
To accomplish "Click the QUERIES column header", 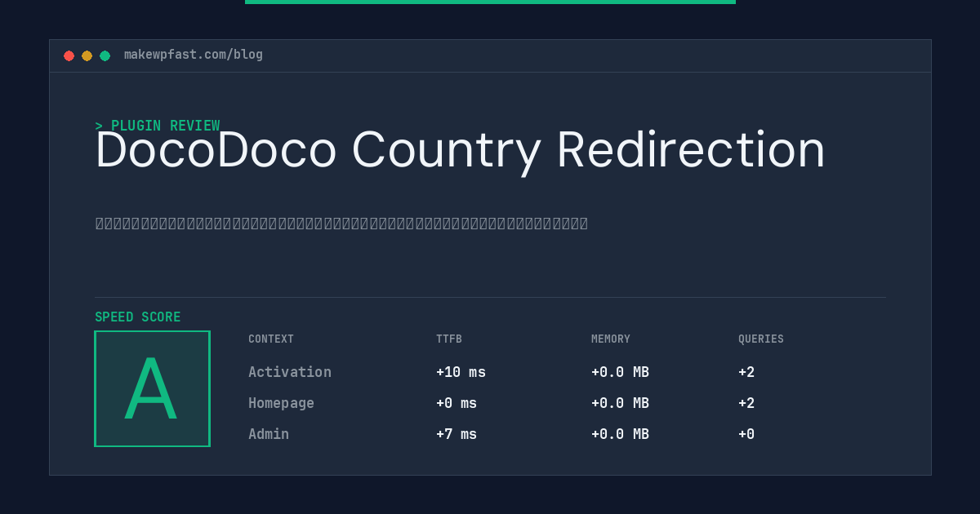I will (x=761, y=339).
